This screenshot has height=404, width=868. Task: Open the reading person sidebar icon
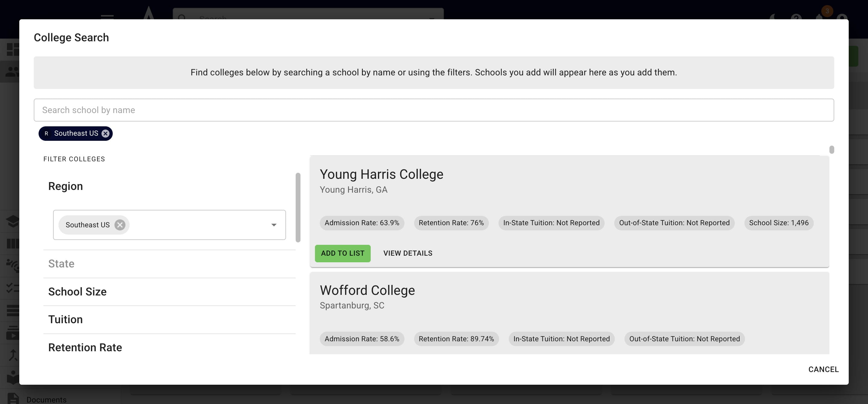pyautogui.click(x=13, y=377)
